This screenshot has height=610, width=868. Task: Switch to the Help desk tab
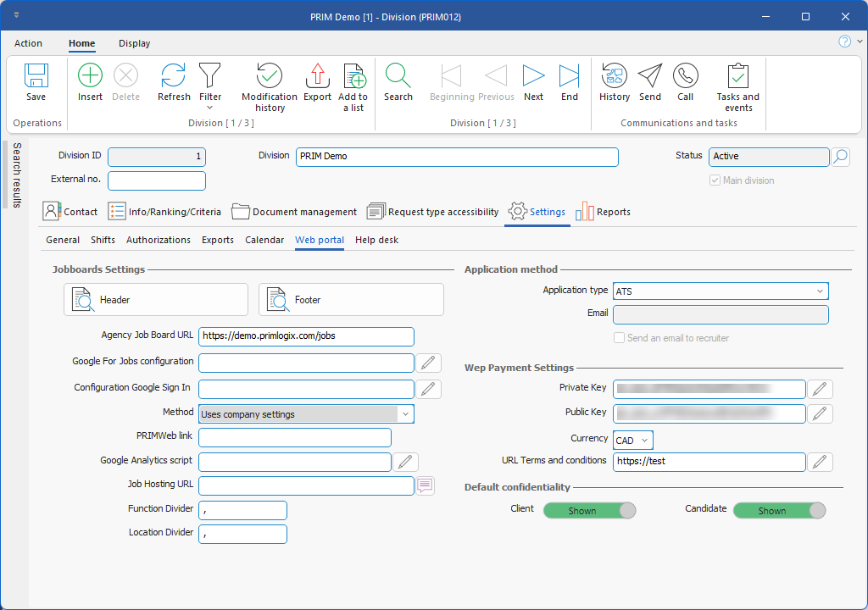click(376, 240)
